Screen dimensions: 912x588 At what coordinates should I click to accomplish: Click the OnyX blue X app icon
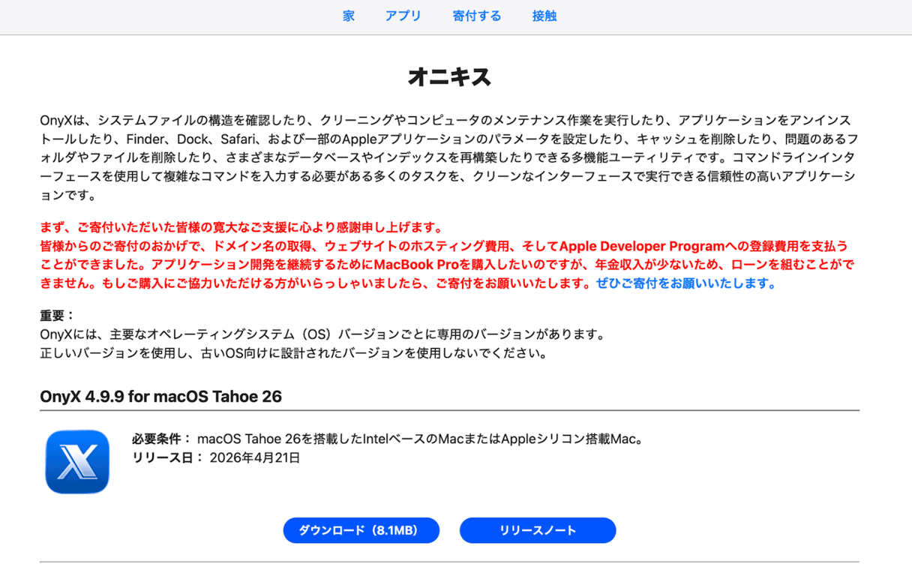click(x=77, y=461)
